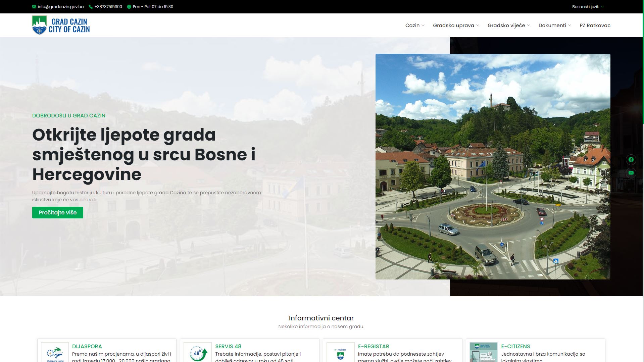The height and width of the screenshot is (362, 644).
Task: Click the +38737515300 phone number link
Action: [x=108, y=7]
